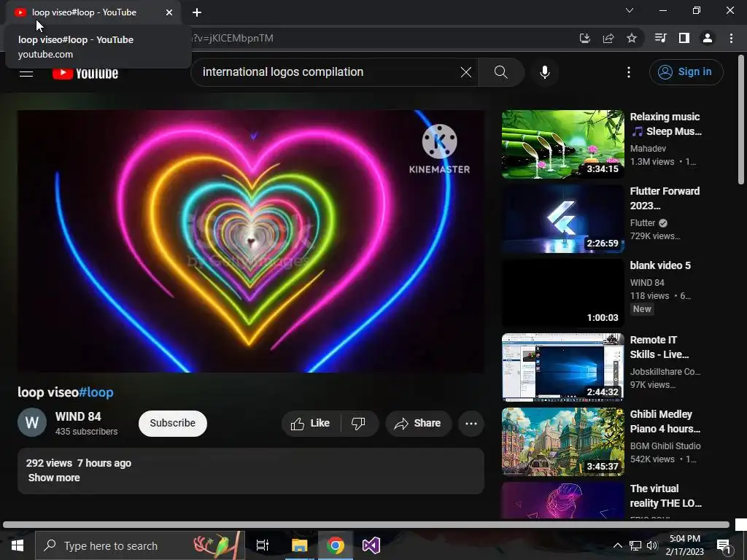Toggle Chrome side panel
This screenshot has height=560, width=747.
tap(684, 38)
